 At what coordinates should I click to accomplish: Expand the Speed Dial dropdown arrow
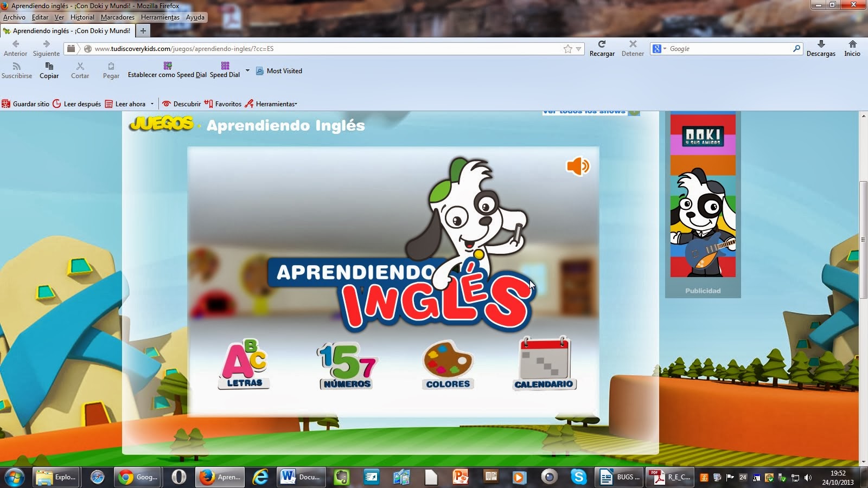[247, 70]
